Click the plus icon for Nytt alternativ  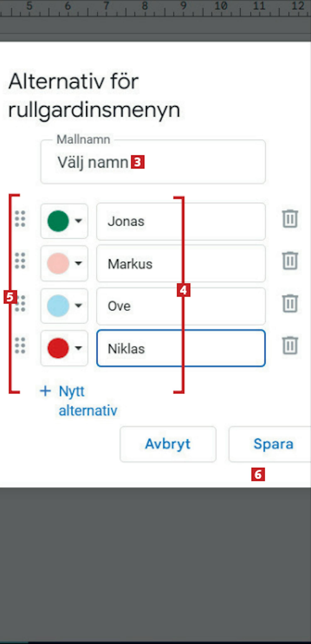(x=46, y=391)
